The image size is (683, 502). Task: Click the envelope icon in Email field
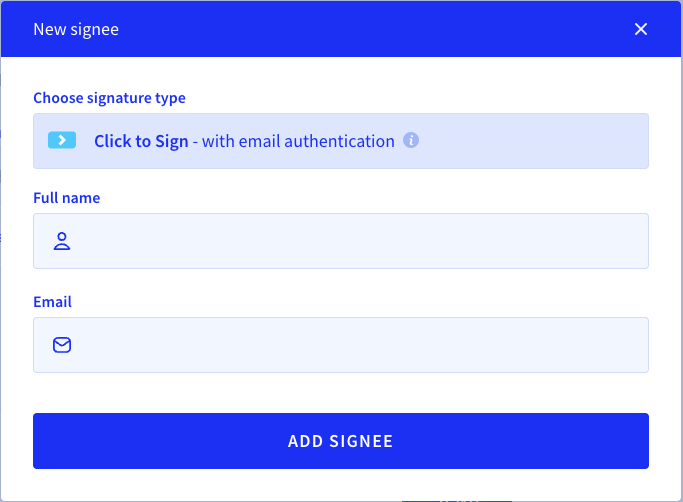click(x=62, y=345)
